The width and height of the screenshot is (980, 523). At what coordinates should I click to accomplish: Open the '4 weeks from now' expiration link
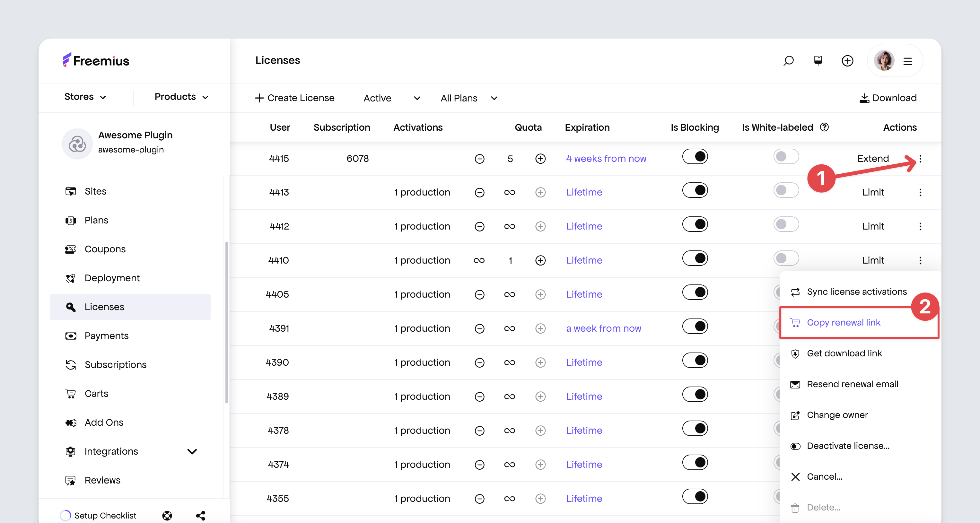606,159
